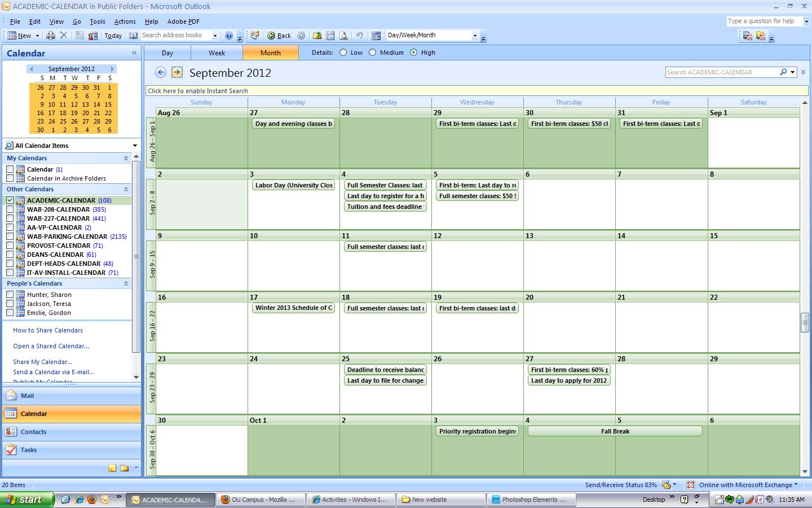Click the Today toolbar button
This screenshot has height=508, width=812.
click(x=113, y=35)
